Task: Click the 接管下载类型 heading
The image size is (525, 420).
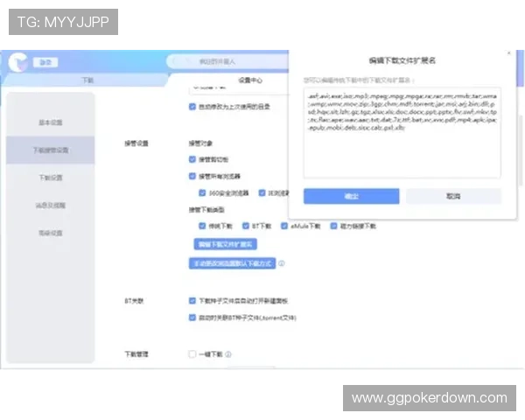Action: coord(206,210)
